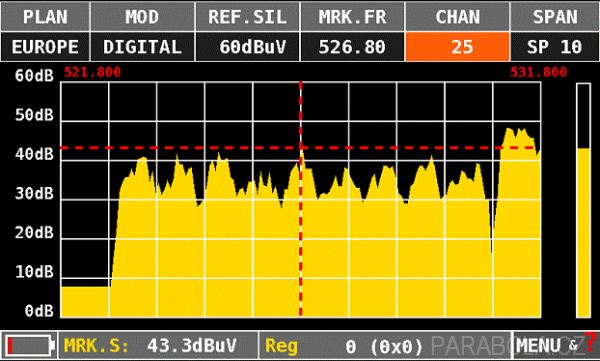Screen dimensions: 600x361
Task: Click the Reg 0 (0x0) status field
Action: (x=344, y=346)
